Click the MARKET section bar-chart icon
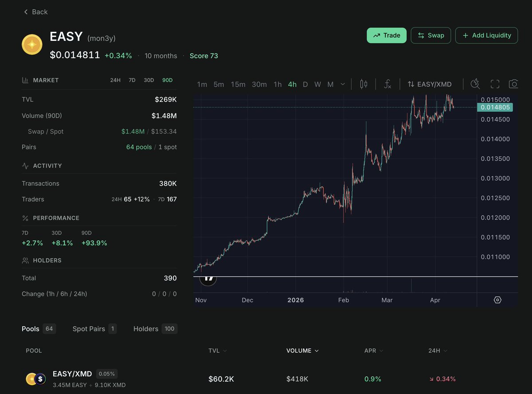The width and height of the screenshot is (532, 394). [x=25, y=80]
